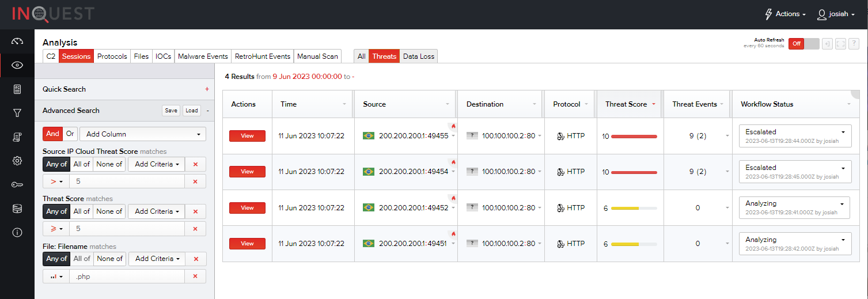The height and width of the screenshot is (299, 868).
Task: Select the Or logical operator
Action: 70,134
